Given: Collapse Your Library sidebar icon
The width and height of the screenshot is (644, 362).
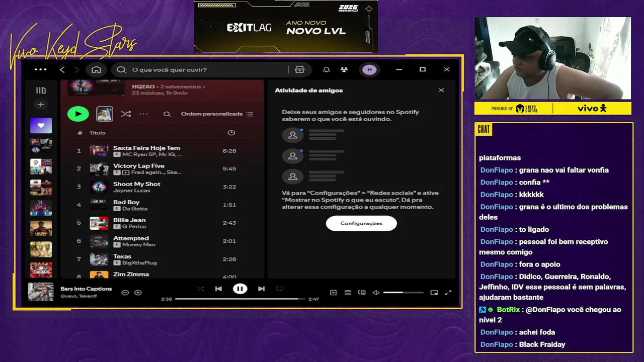Looking at the screenshot, I should pos(41,90).
